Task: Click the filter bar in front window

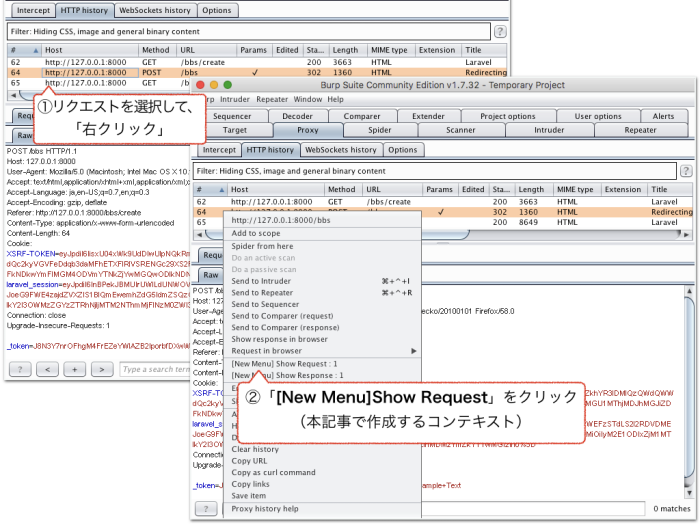Action: coord(434,171)
